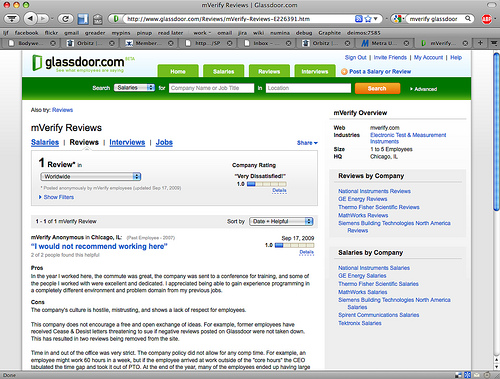500x379 pixels.
Task: Switch to the green Reviews nav tab
Action: 269,71
